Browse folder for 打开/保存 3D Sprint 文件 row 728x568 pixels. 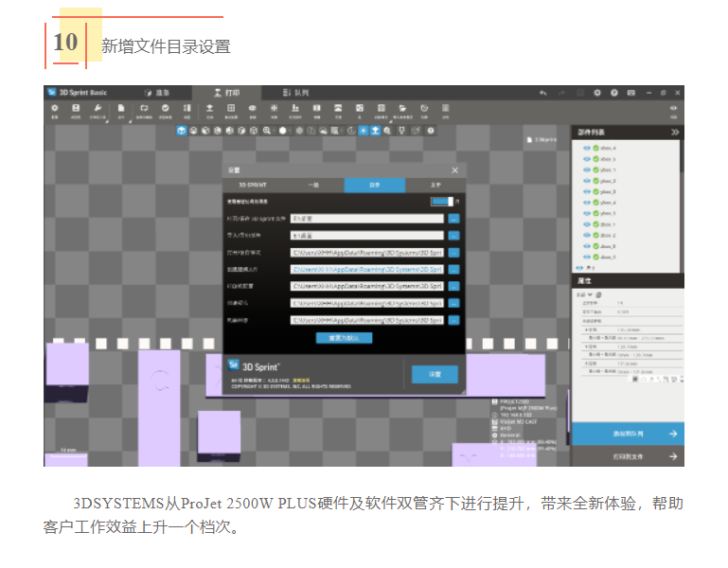(x=454, y=219)
